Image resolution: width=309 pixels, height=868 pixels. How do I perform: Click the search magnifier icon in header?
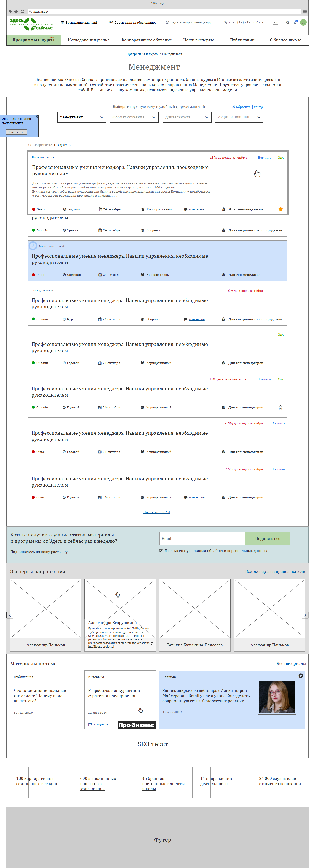287,22
